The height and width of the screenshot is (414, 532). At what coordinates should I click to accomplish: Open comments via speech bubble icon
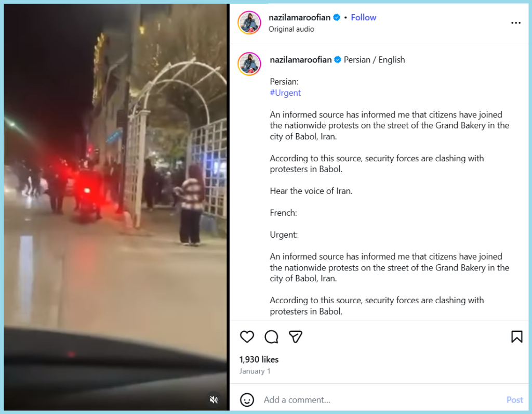pos(271,337)
